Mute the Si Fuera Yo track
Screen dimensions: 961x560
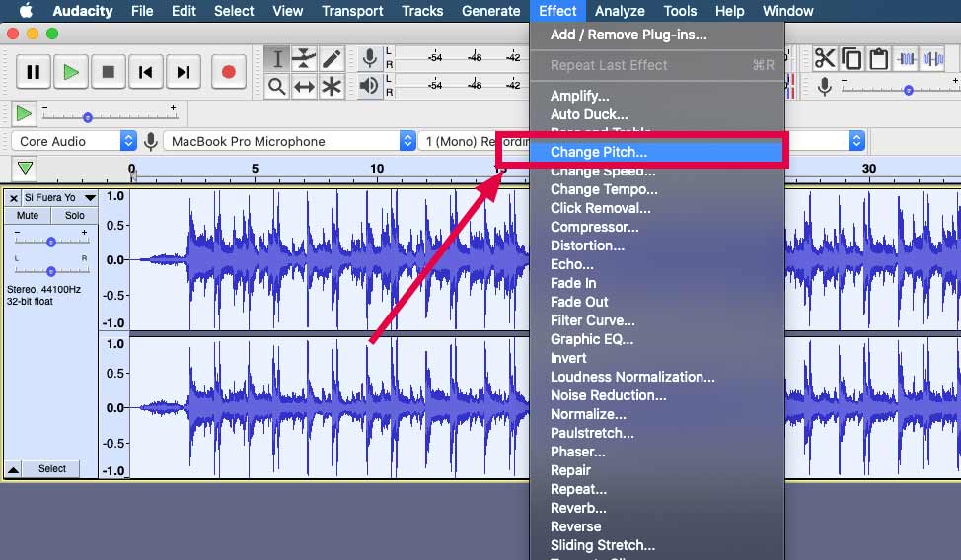pos(28,216)
